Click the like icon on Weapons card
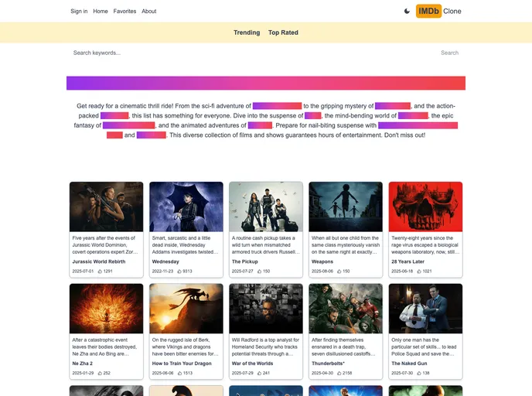 click(339, 271)
